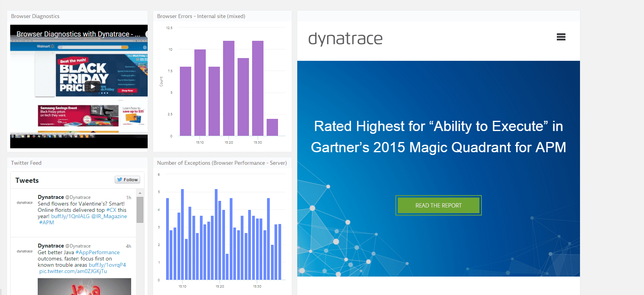This screenshot has height=295, width=644.
Task: Open the @IR_Magazine mention
Action: (x=109, y=216)
